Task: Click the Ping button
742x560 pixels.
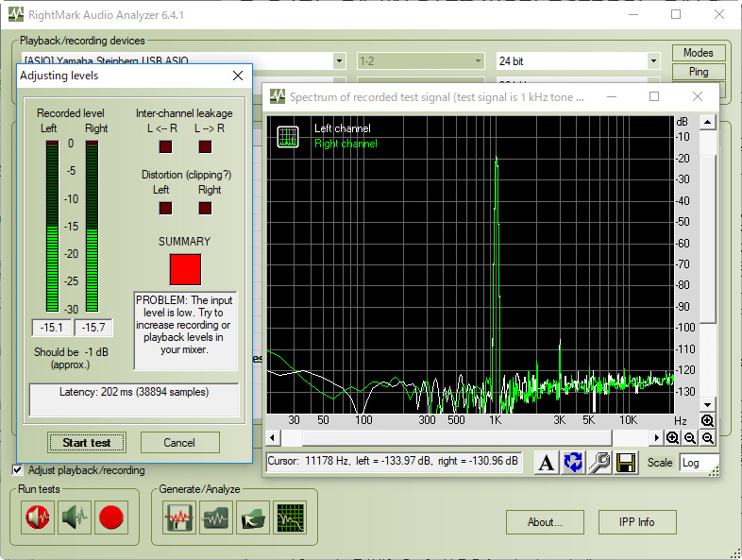Action: 699,72
